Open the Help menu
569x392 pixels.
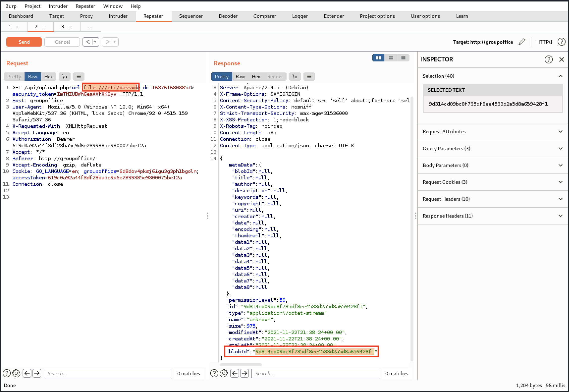[x=135, y=6]
